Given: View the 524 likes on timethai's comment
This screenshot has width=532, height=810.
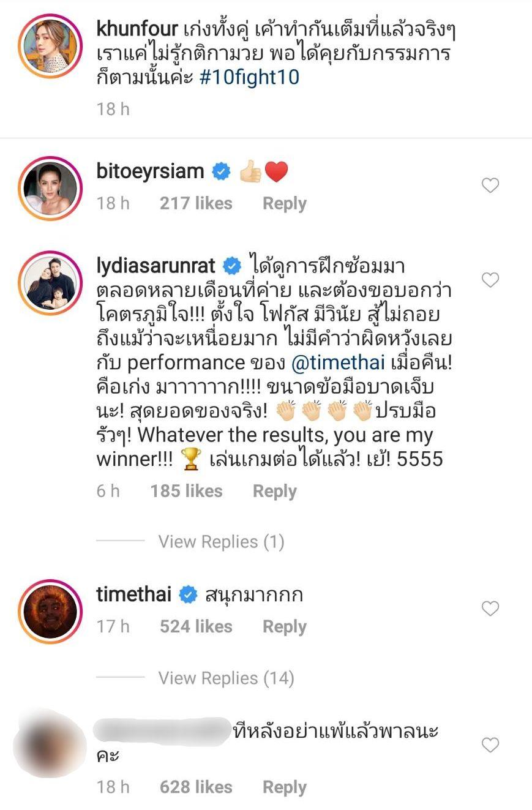Looking at the screenshot, I should point(196,627).
